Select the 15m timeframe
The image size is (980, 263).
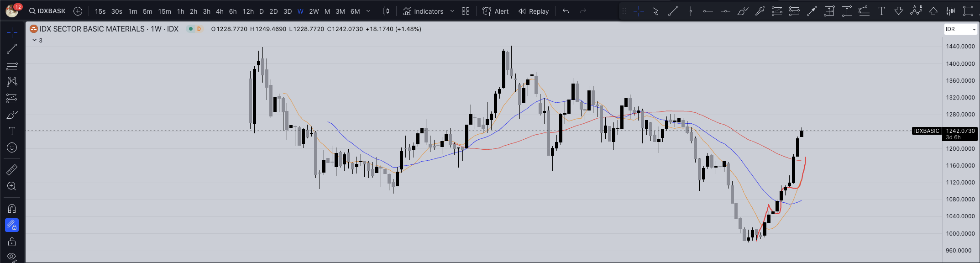164,11
